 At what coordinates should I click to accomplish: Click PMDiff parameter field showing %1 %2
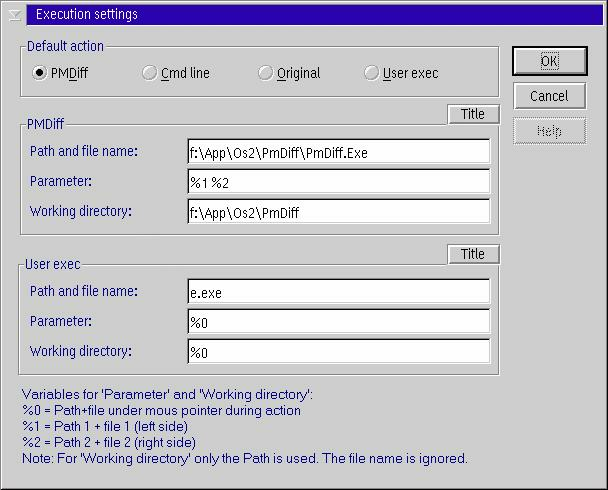tap(339, 181)
